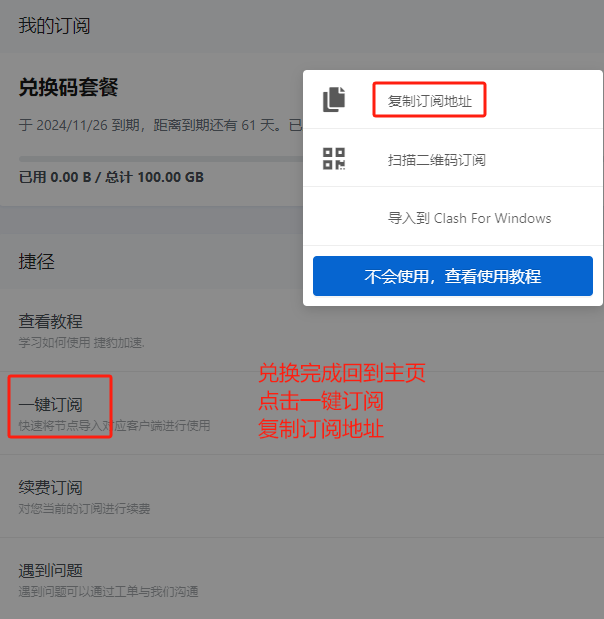Click description 学习如何使用 捷豹加速

tap(81, 342)
